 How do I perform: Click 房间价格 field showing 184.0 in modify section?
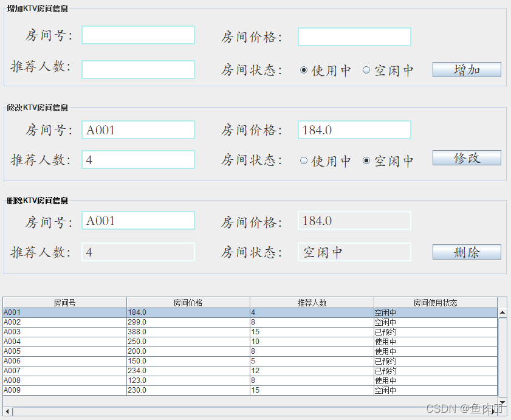pyautogui.click(x=354, y=130)
